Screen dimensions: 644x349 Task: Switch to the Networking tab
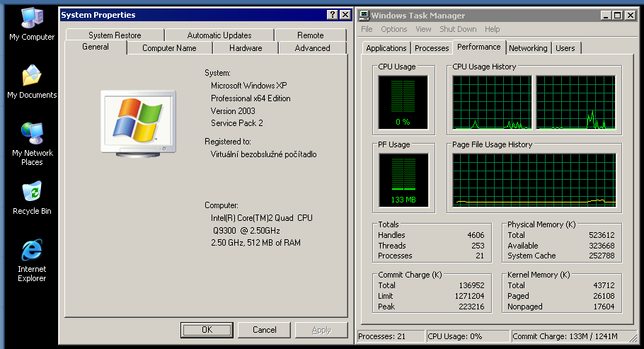pos(528,48)
